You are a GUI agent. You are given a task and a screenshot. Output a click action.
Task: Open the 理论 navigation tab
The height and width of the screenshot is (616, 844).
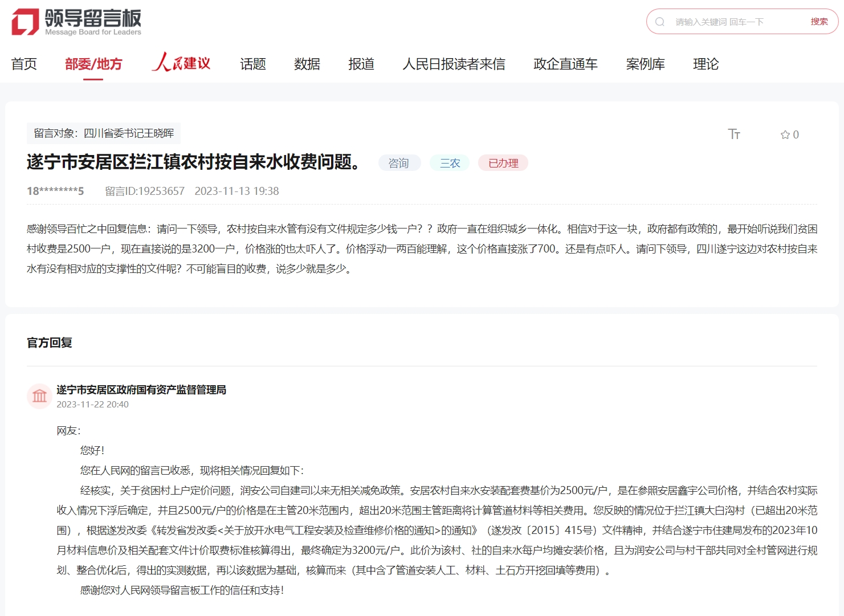(x=706, y=64)
